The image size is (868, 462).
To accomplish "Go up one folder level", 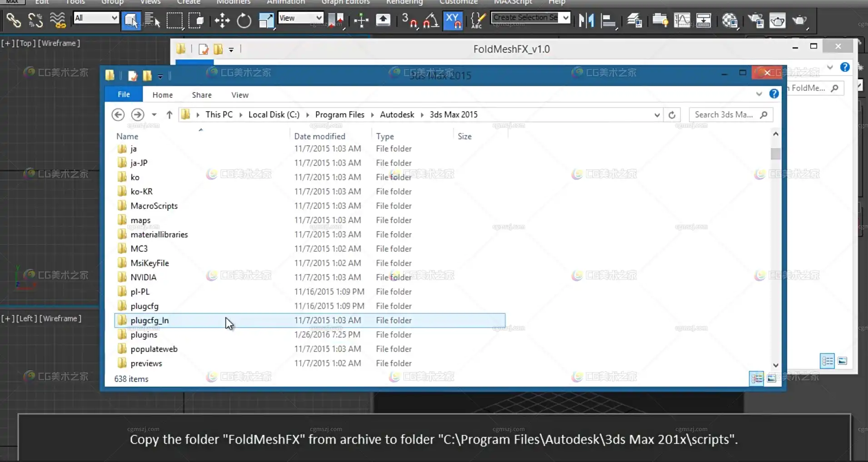I will coord(169,115).
